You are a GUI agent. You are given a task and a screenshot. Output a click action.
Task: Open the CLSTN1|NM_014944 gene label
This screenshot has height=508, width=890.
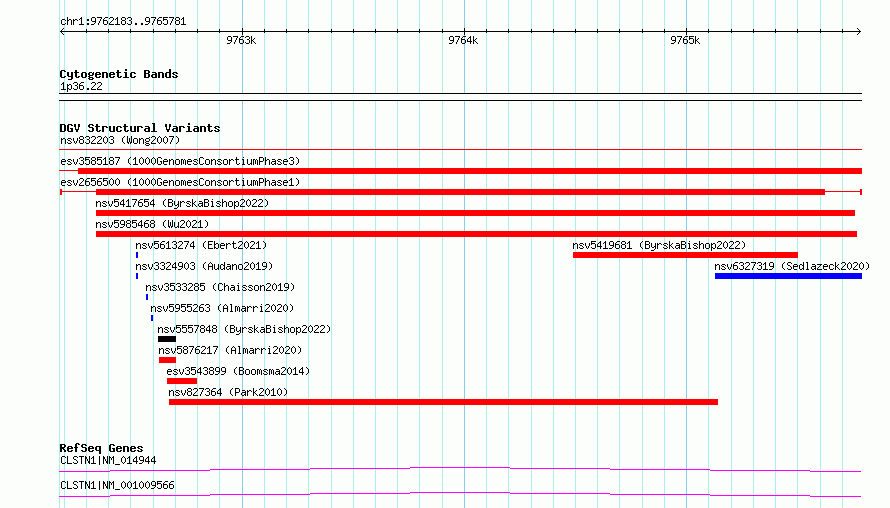tap(108, 460)
